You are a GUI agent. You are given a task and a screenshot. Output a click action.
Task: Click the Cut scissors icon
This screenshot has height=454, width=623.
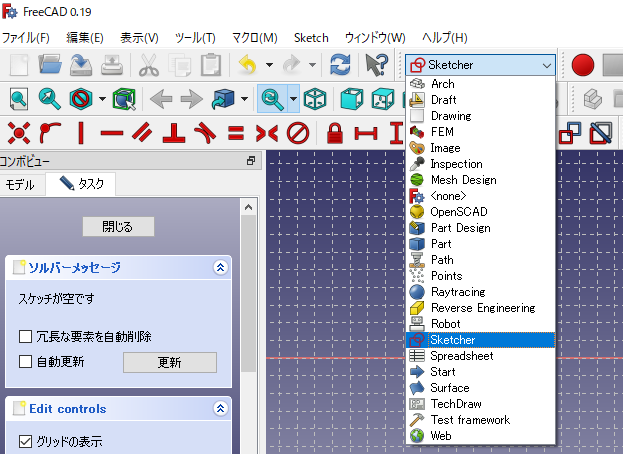click(149, 65)
